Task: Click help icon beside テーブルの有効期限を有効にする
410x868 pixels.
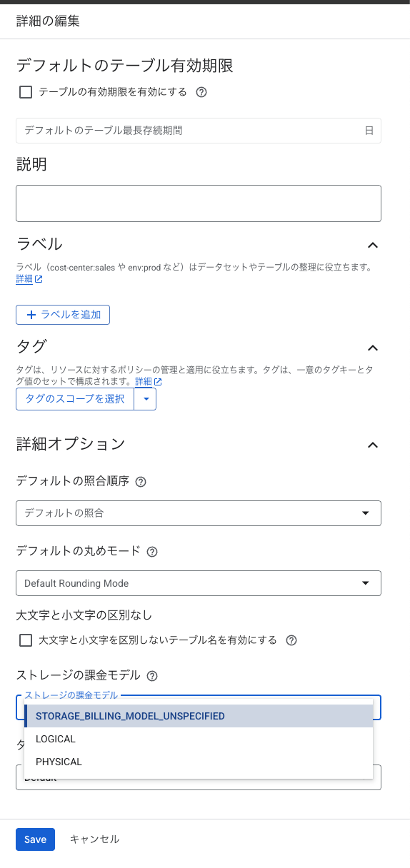Action: coord(201,92)
